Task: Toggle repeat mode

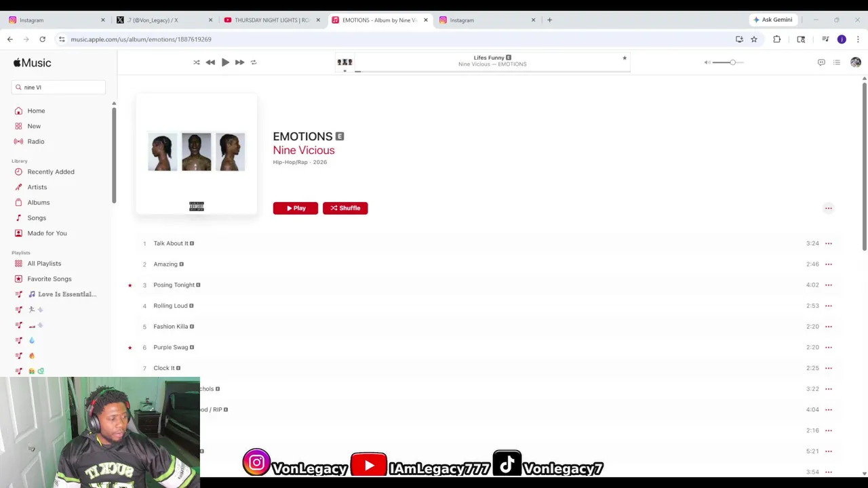Action: click(254, 62)
